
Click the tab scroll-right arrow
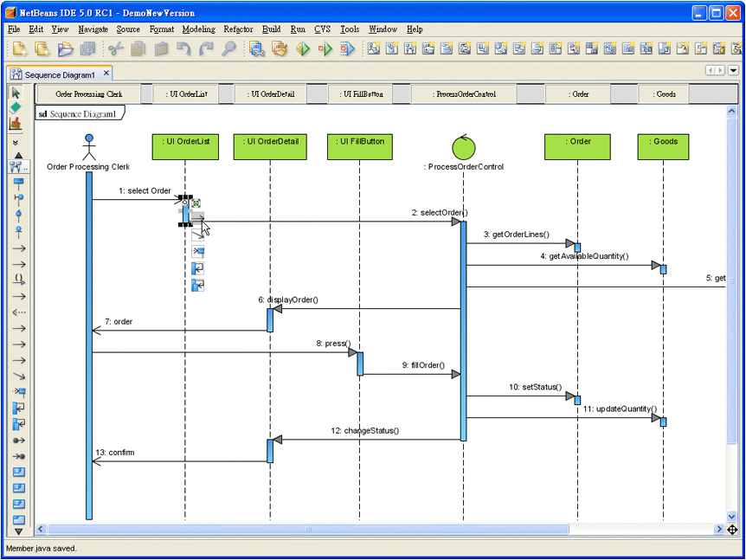720,70
